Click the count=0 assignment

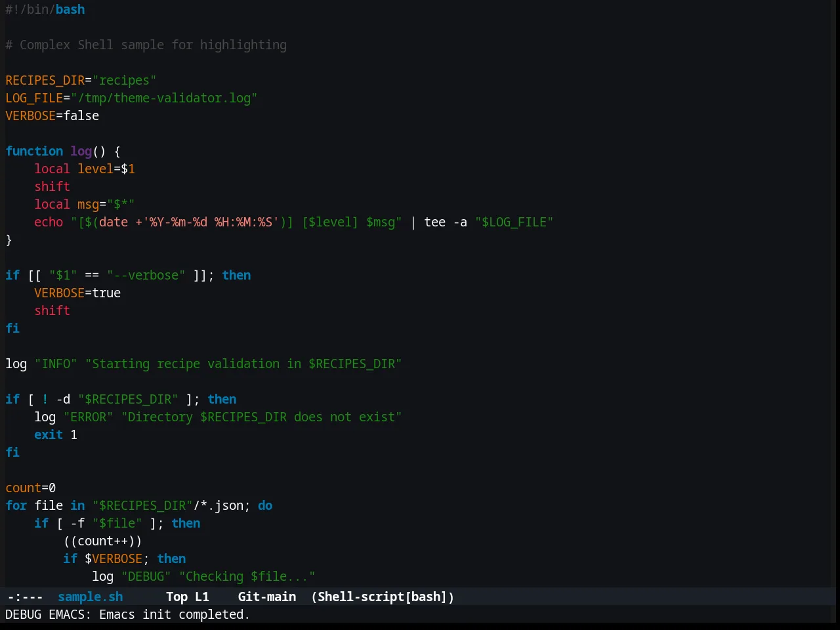coord(31,488)
